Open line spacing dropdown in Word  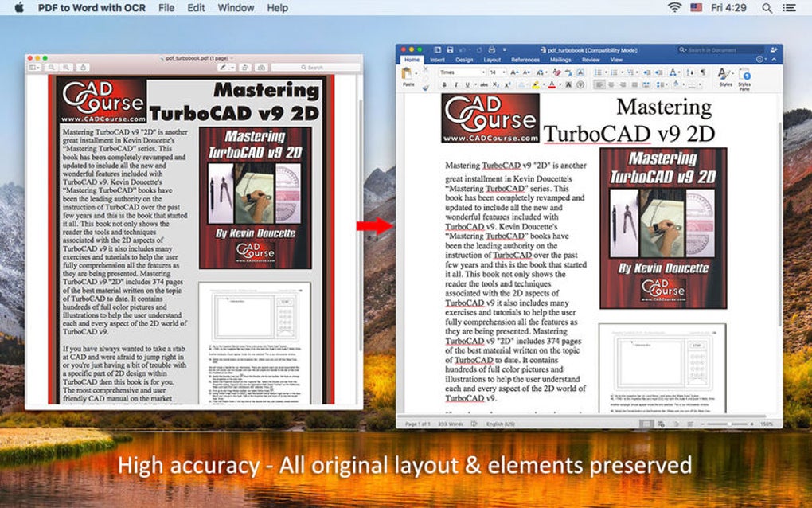tap(661, 84)
